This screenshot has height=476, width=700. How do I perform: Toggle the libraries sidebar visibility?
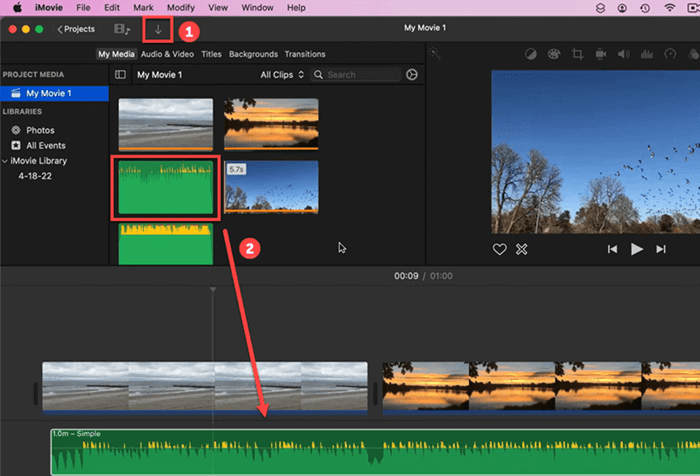click(x=120, y=75)
